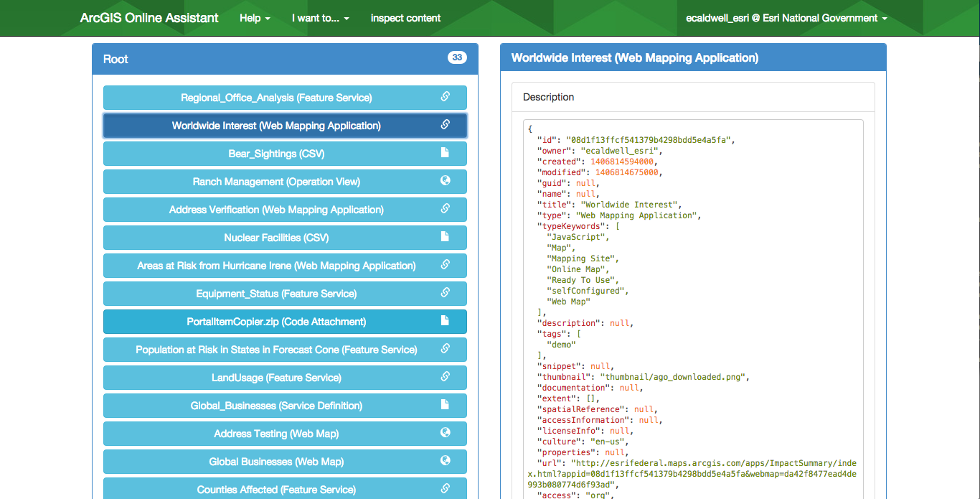This screenshot has height=499, width=980.
Task: Select Worldwide Interest (Web Mapping Application) item
Action: 285,126
